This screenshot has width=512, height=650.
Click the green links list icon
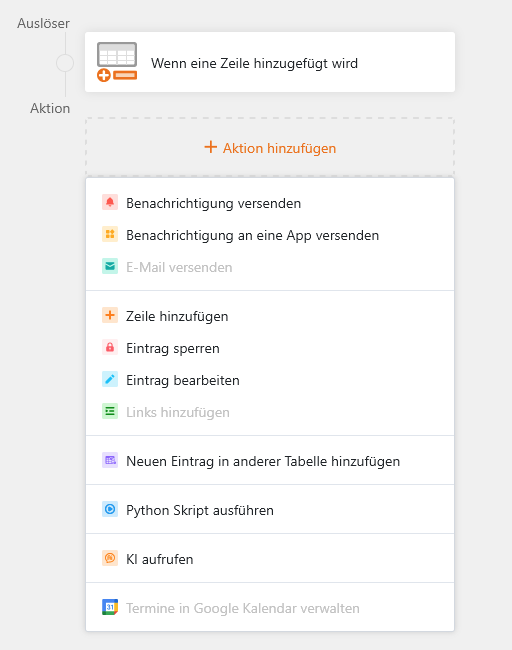point(110,411)
